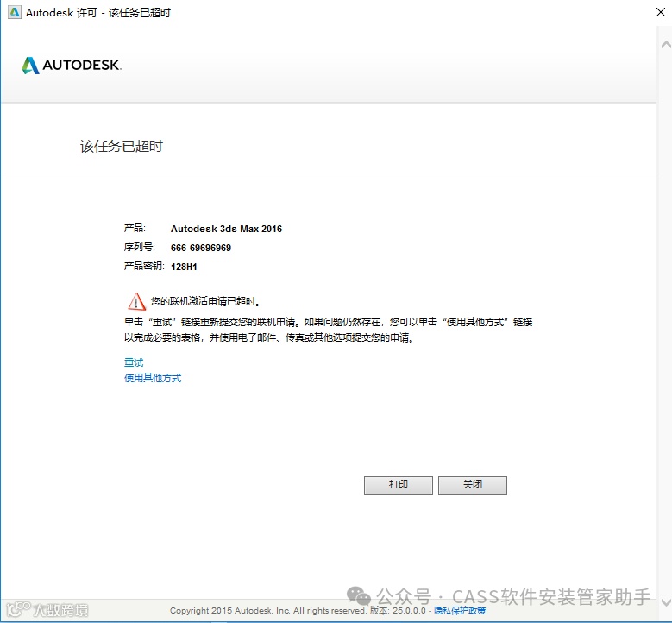Click the 产品密钥 label

pos(144,266)
